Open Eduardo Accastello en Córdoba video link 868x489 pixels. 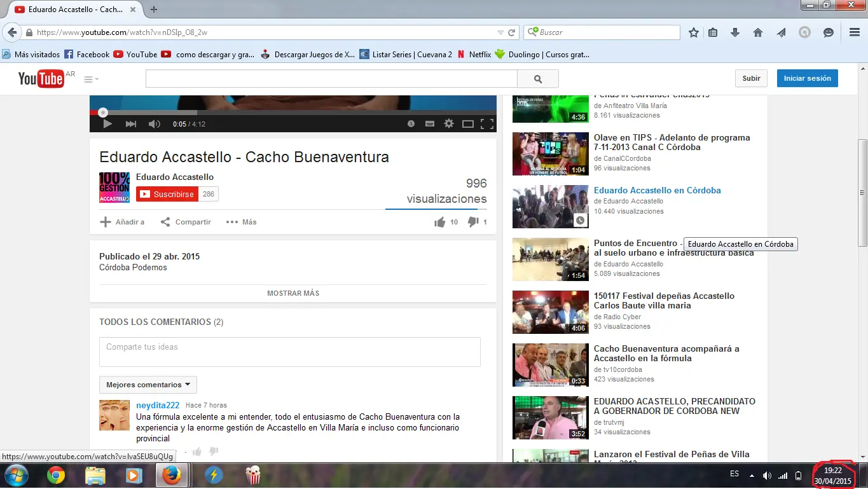[x=658, y=190]
